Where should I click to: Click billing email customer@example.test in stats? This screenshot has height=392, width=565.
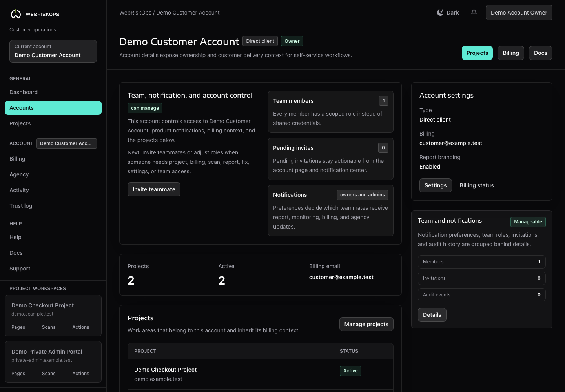(x=341, y=277)
